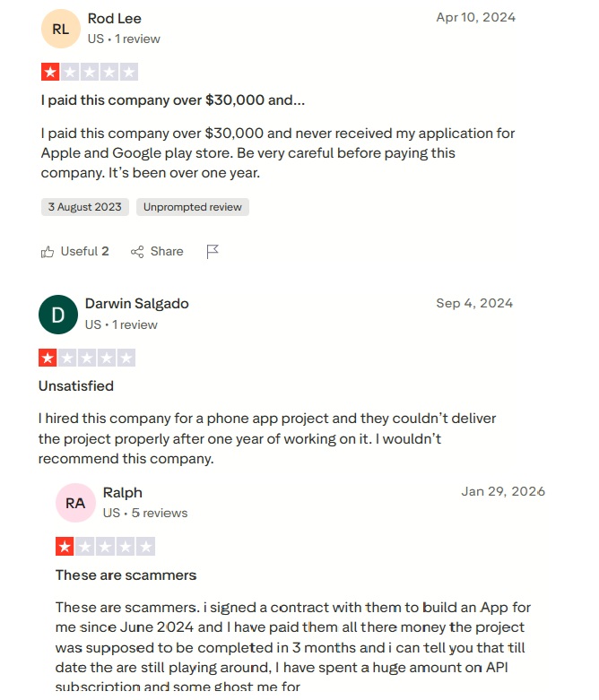Click Darwin Salgado's green D avatar

[x=58, y=314]
